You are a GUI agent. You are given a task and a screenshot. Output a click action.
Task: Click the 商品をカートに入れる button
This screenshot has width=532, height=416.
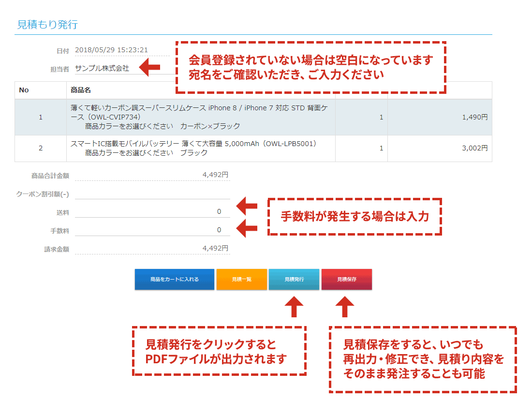[175, 279]
